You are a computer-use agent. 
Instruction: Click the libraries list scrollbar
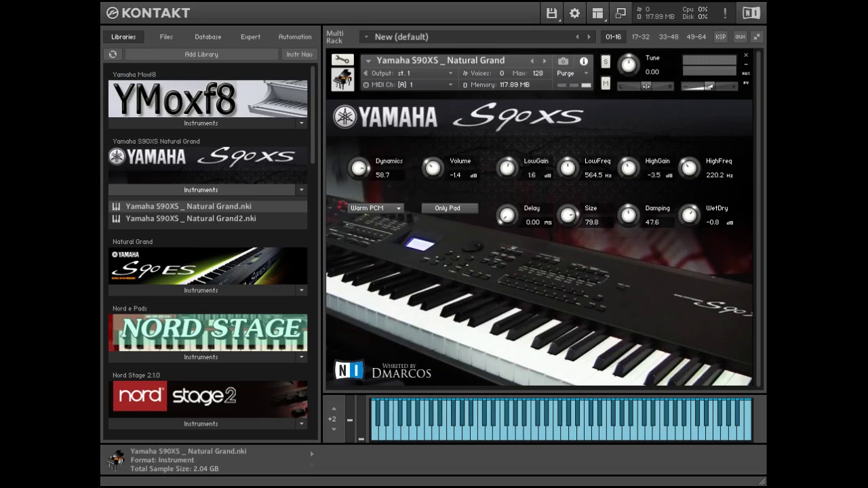coord(313,115)
